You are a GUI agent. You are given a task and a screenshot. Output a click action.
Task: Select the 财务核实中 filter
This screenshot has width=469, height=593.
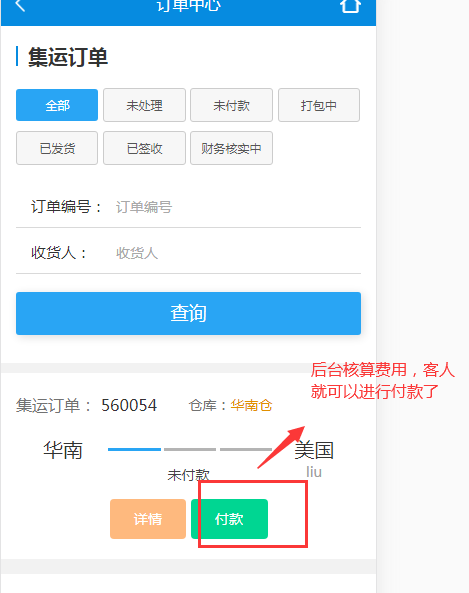[231, 148]
